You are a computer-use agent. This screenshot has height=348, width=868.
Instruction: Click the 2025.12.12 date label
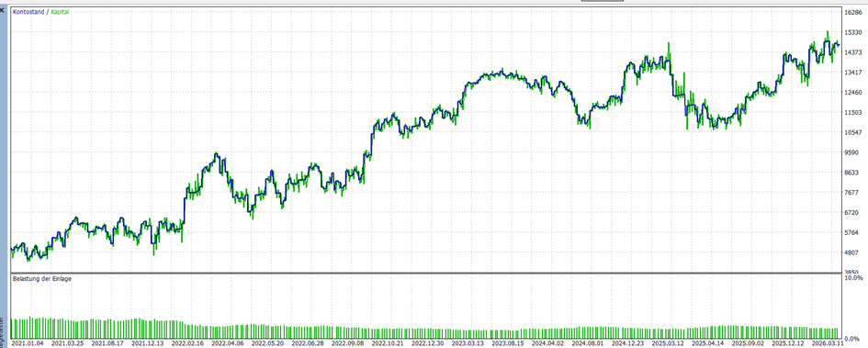click(788, 343)
